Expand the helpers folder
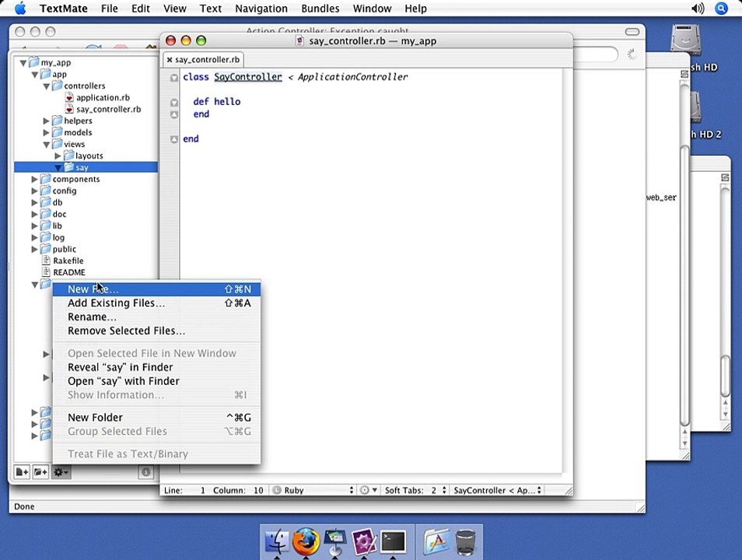Image resolution: width=742 pixels, height=560 pixels. point(47,121)
